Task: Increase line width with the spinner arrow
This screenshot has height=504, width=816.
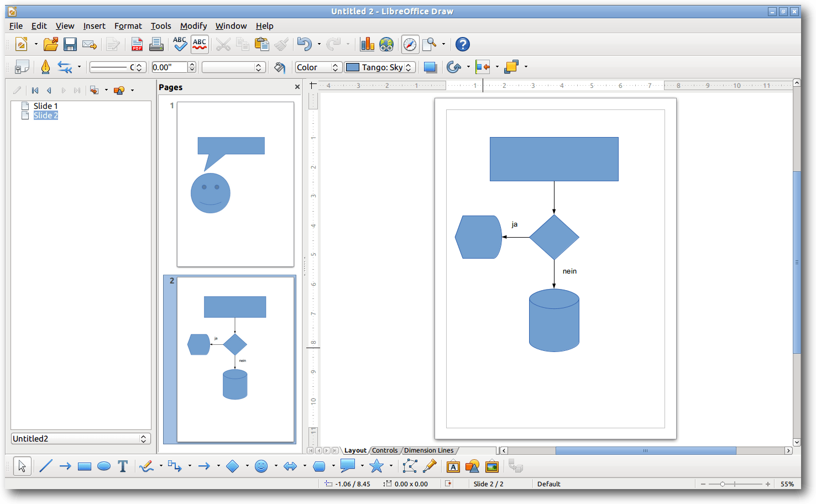Action: point(192,64)
